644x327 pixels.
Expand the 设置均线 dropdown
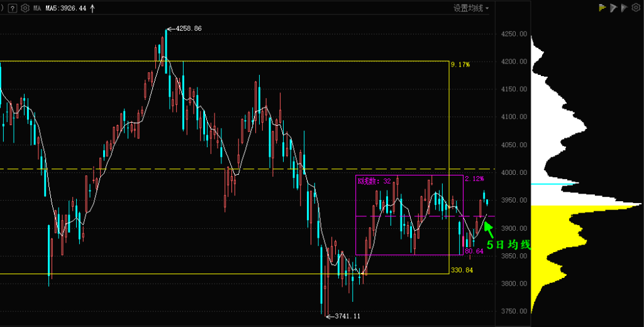click(x=471, y=8)
